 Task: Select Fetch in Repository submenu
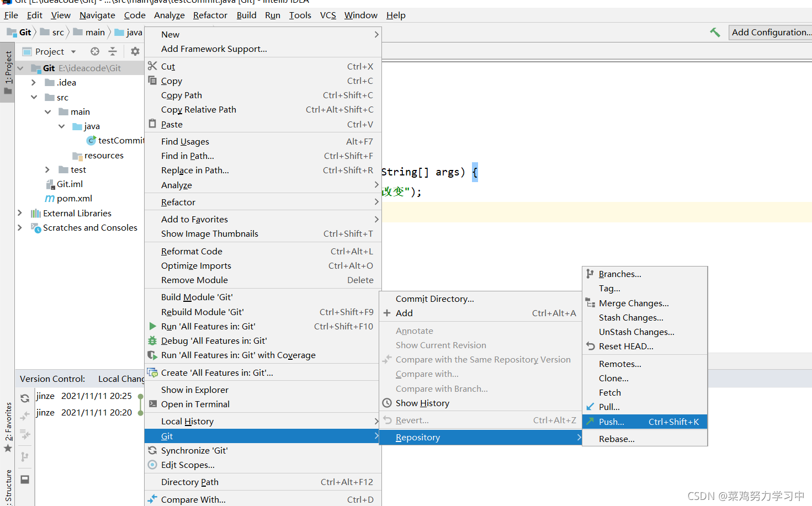tap(645, 392)
